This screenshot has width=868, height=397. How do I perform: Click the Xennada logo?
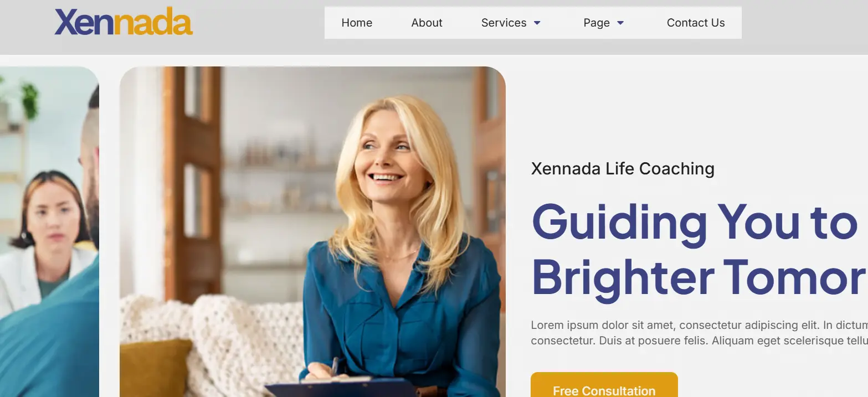pyautogui.click(x=124, y=22)
